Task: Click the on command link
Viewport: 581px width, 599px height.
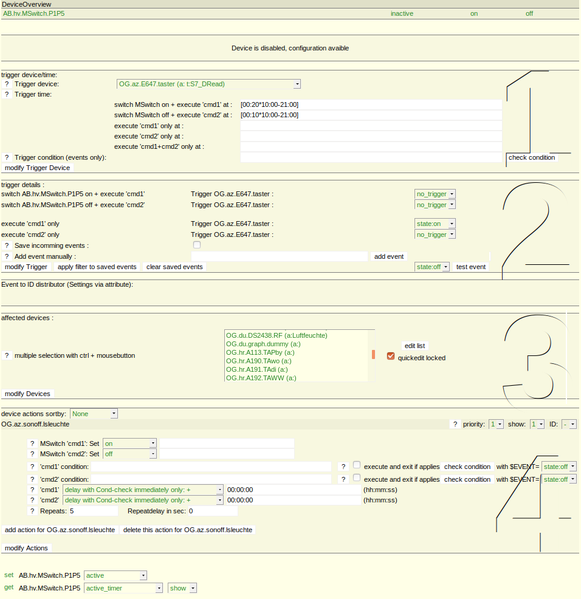Action: (474, 14)
